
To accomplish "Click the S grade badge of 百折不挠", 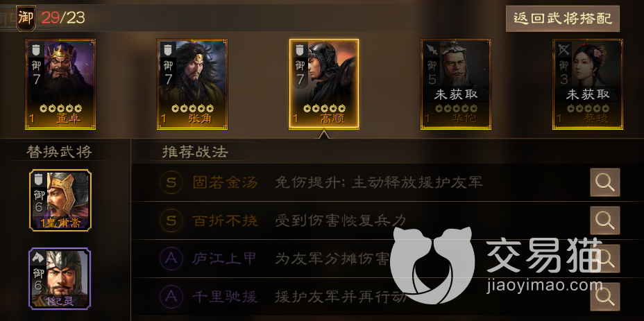I will point(171,221).
